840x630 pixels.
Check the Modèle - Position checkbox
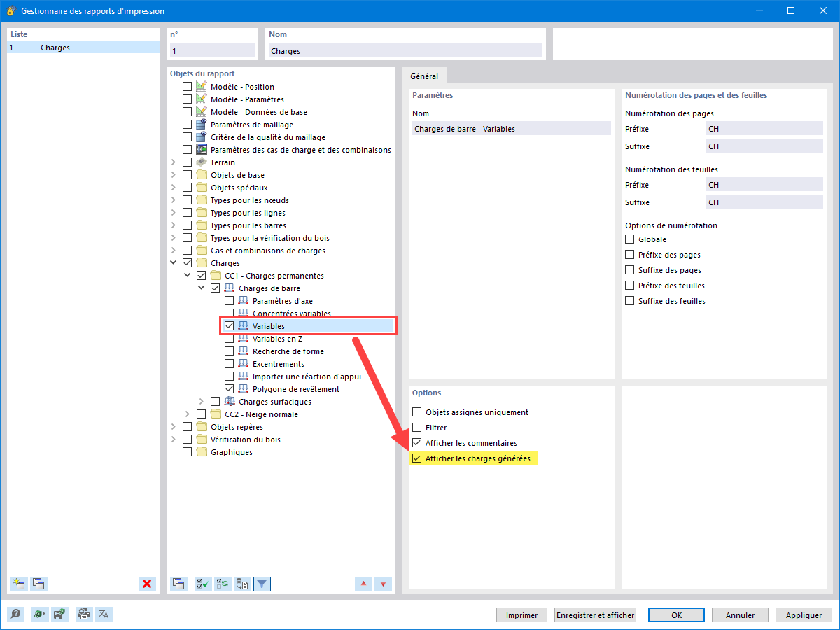click(187, 87)
